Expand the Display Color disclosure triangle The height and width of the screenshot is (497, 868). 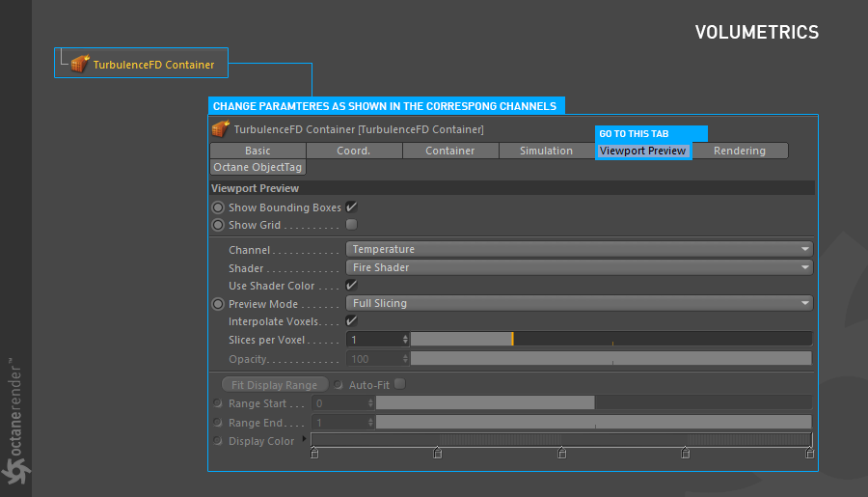click(x=304, y=439)
